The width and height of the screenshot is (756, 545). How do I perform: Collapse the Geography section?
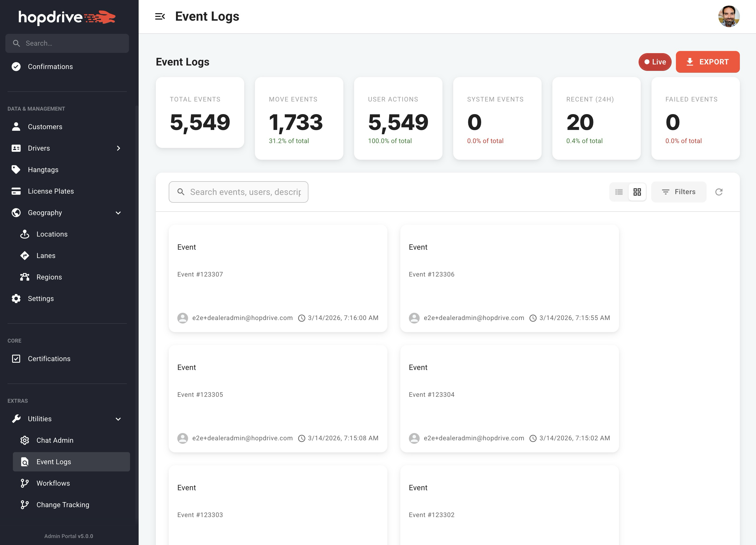(x=118, y=213)
